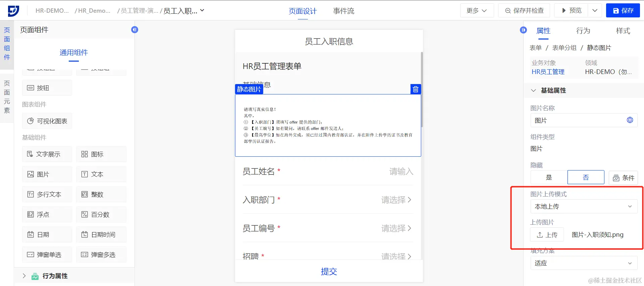Go to HR-DEMO breadcrumb
The image size is (644, 286).
point(52,11)
